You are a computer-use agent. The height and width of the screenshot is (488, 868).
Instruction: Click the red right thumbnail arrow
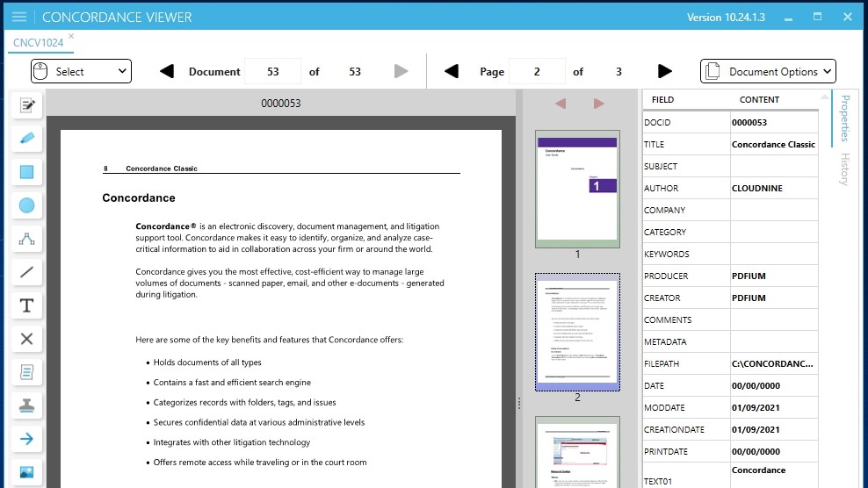coord(599,104)
